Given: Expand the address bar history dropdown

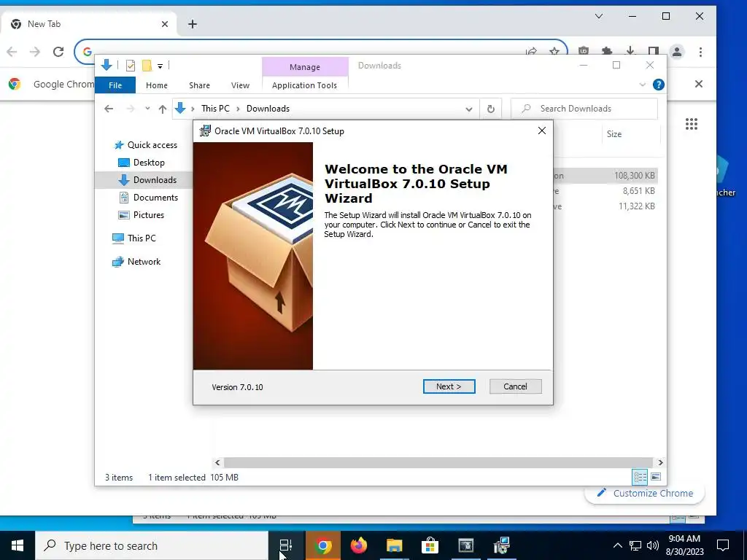Looking at the screenshot, I should 469,109.
